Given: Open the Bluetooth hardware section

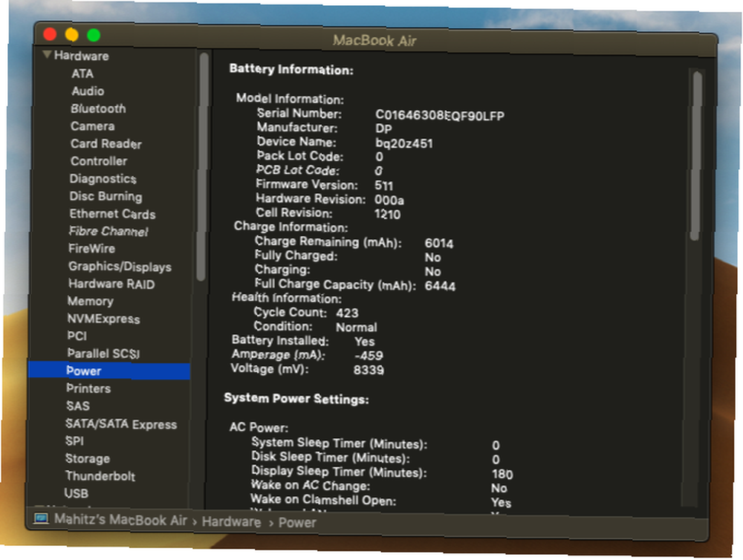Looking at the screenshot, I should [x=98, y=108].
